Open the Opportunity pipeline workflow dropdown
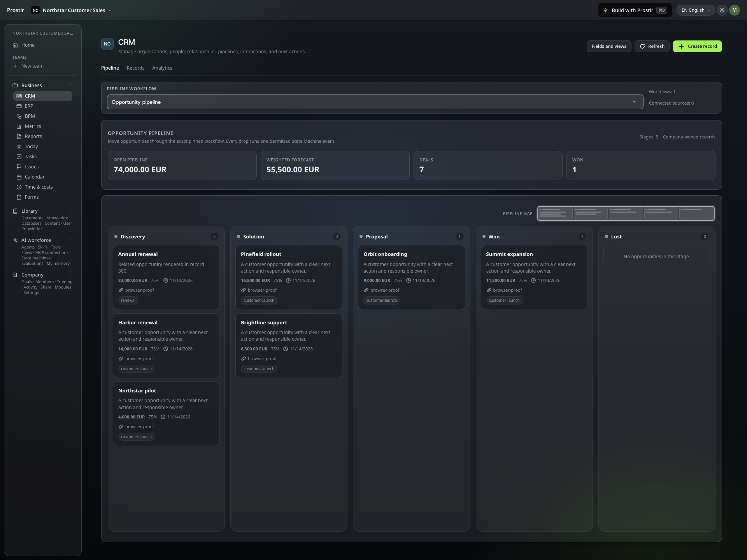The image size is (747, 560). 375,102
